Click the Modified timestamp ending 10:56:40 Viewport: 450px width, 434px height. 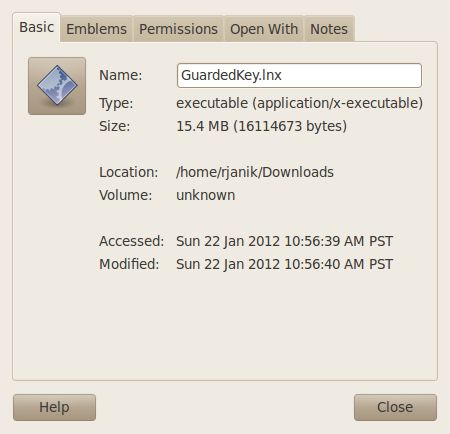coord(285,264)
